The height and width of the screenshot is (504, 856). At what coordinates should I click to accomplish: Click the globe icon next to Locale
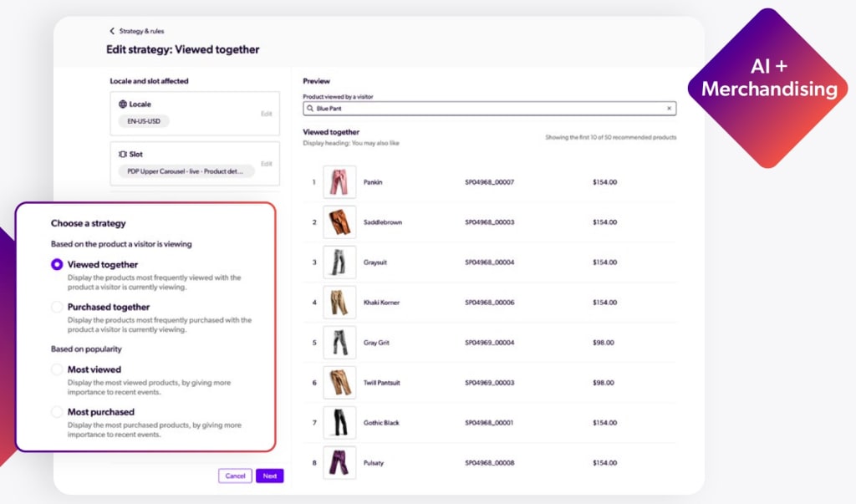click(123, 104)
